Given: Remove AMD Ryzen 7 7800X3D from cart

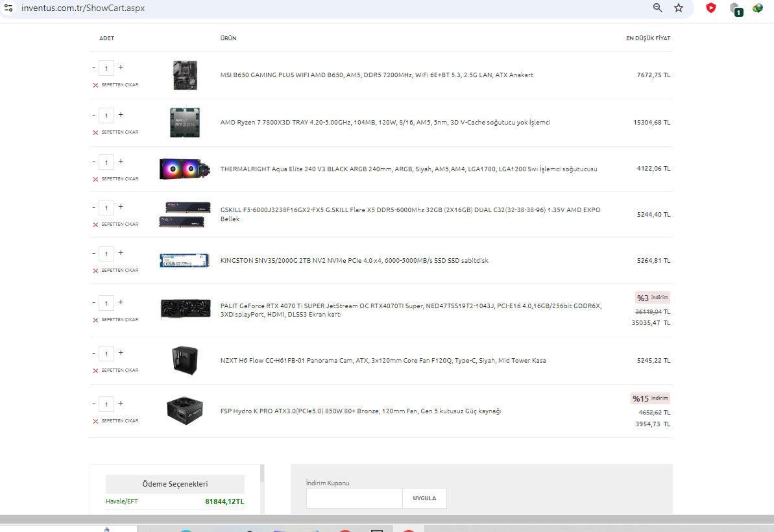Looking at the screenshot, I should click(115, 132).
